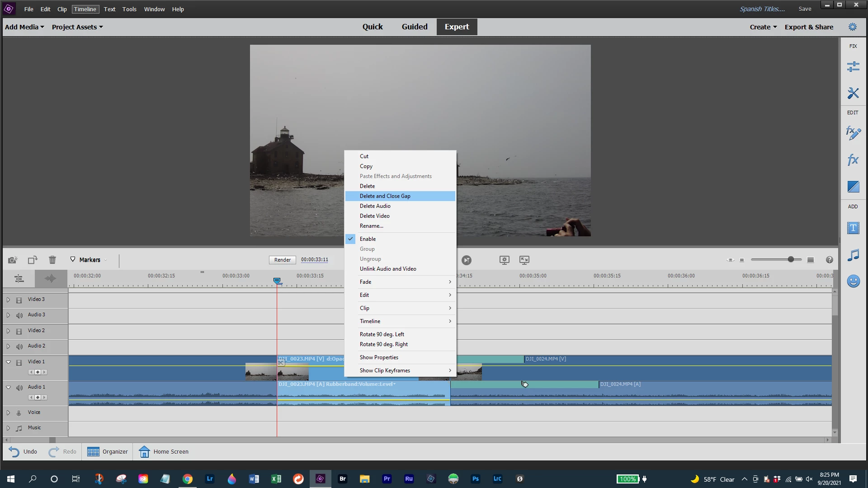This screenshot has height=488, width=868.
Task: Open the Music notes panel
Action: tap(853, 255)
